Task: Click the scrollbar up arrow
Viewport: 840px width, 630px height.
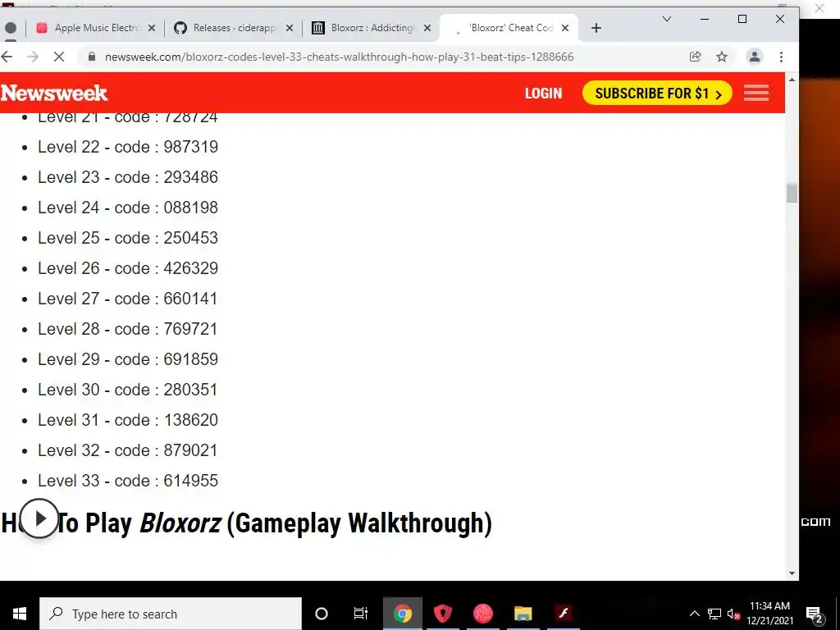Action: coord(792,80)
